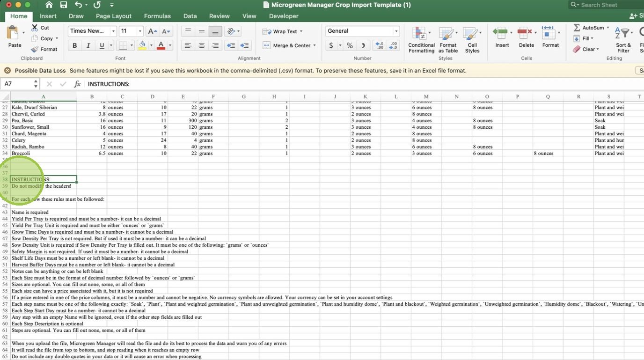Apply comma style number format
The width and height of the screenshot is (644, 360).
click(x=363, y=45)
